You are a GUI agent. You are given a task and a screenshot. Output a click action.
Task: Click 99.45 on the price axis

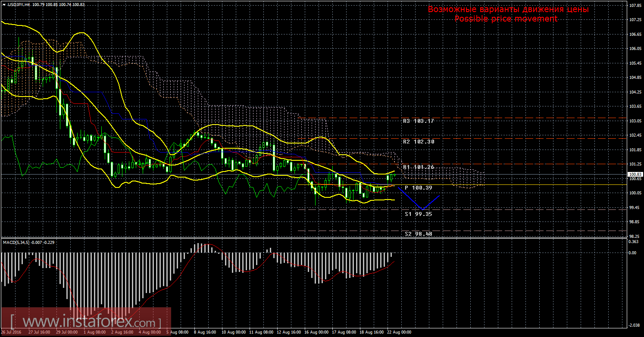pyautogui.click(x=635, y=207)
